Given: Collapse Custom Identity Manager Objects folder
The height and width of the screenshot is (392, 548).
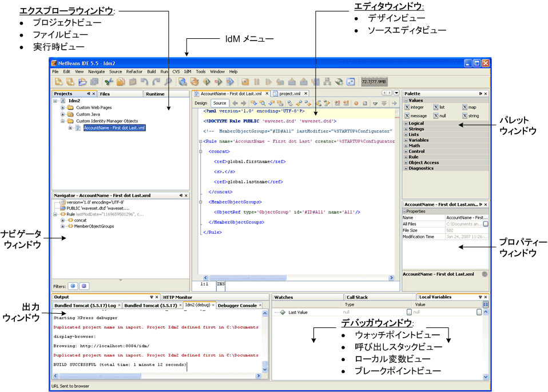Looking at the screenshot, I should pyautogui.click(x=62, y=121).
